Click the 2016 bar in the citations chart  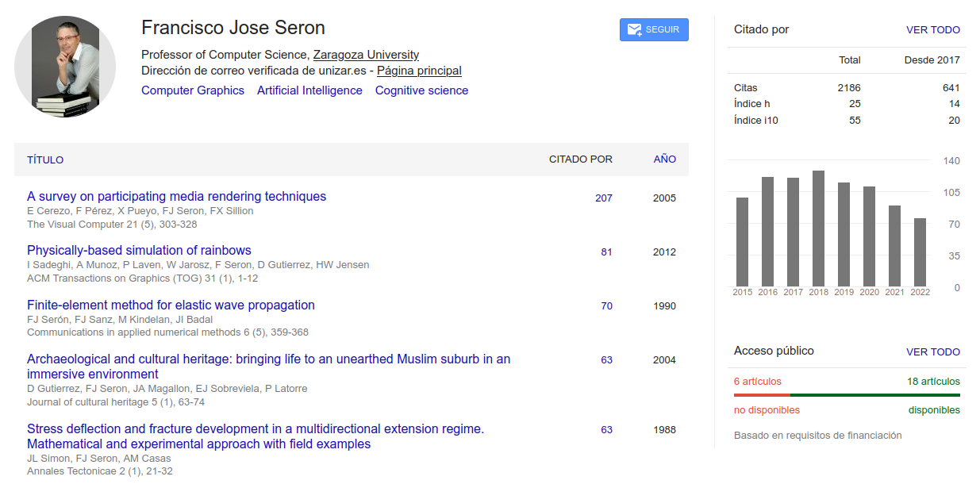(x=768, y=232)
